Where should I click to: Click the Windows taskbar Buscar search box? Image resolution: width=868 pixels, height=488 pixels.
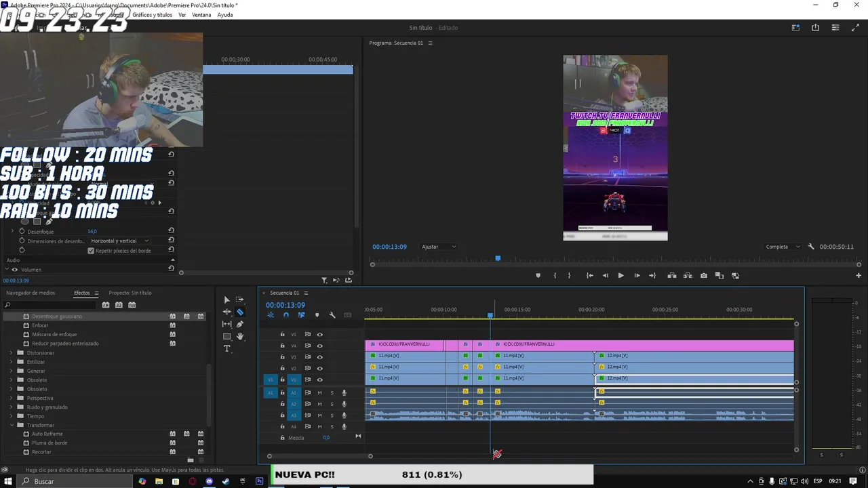[x=75, y=481]
